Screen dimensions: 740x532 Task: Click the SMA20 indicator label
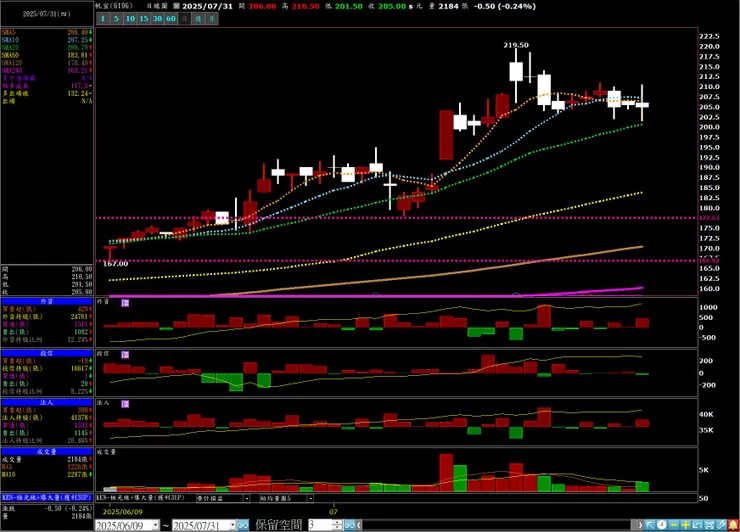coord(10,48)
